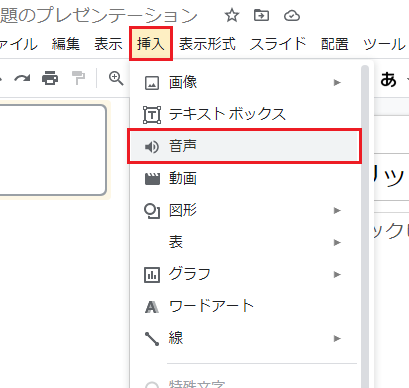This screenshot has height=388, width=409.
Task: Open the 編集 menu
Action: [x=66, y=44]
